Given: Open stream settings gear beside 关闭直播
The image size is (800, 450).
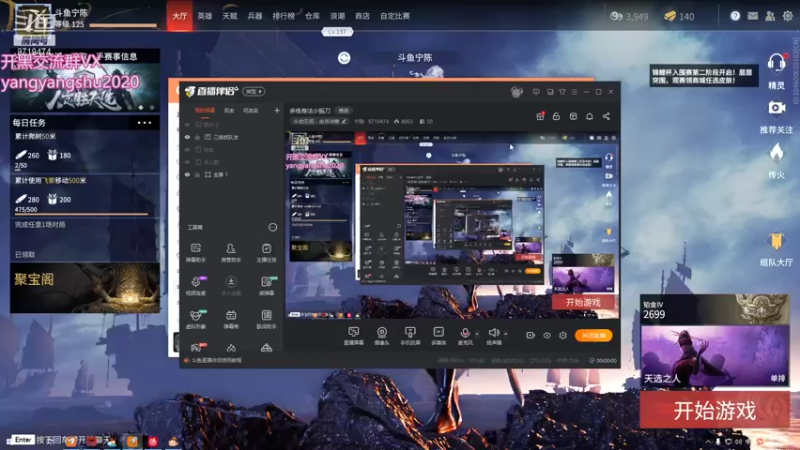Looking at the screenshot, I should click(563, 336).
